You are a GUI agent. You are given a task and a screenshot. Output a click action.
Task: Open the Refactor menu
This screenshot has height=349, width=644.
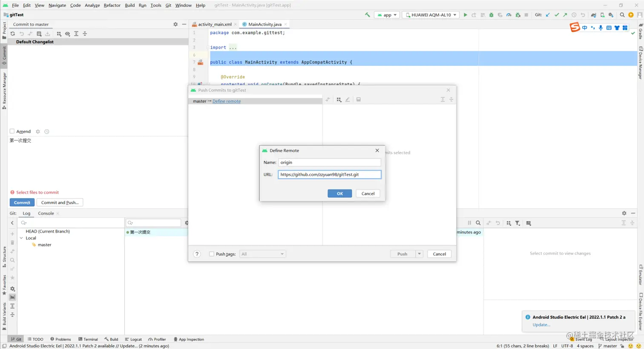coord(112,5)
